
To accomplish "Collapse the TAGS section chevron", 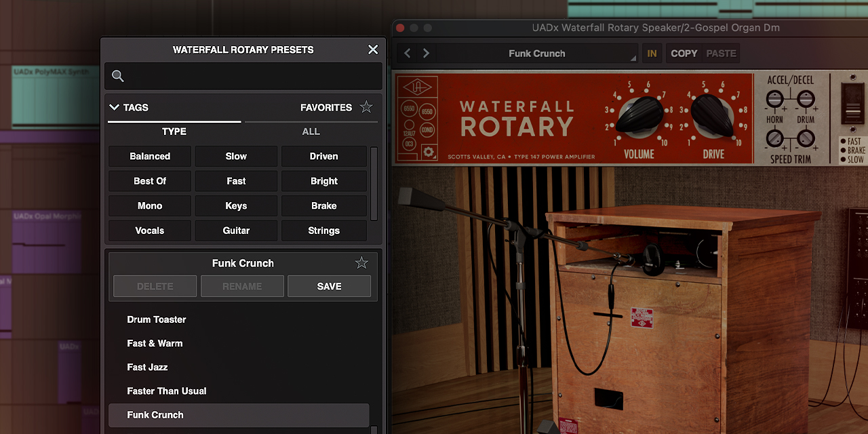I will click(114, 107).
